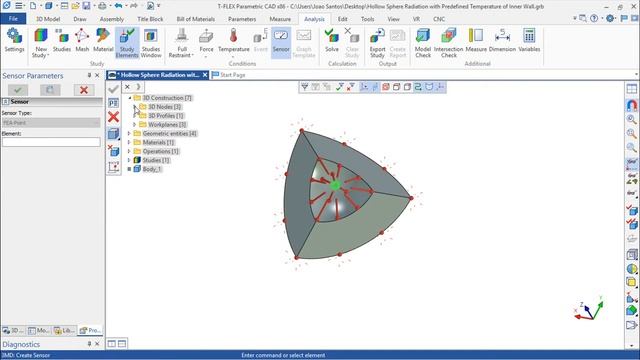This screenshot has width=640, height=360.
Task: Collapse the 3D Construction folder
Action: point(130,98)
